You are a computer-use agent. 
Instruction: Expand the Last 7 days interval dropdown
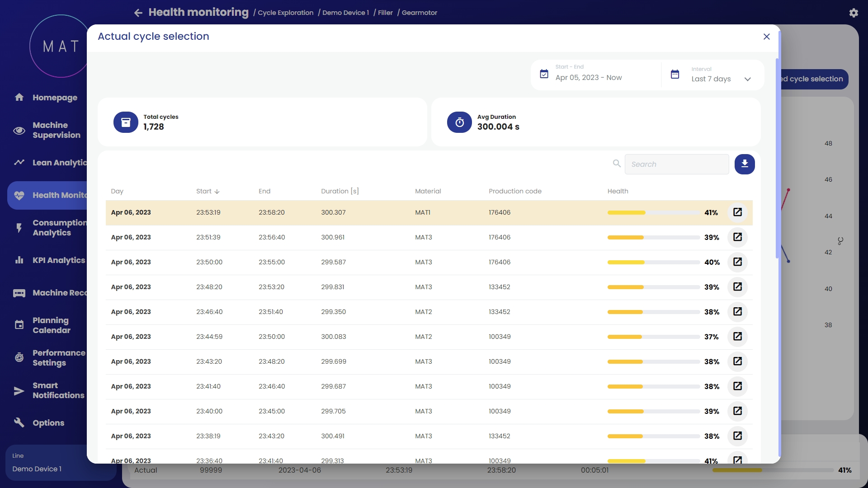coord(747,79)
